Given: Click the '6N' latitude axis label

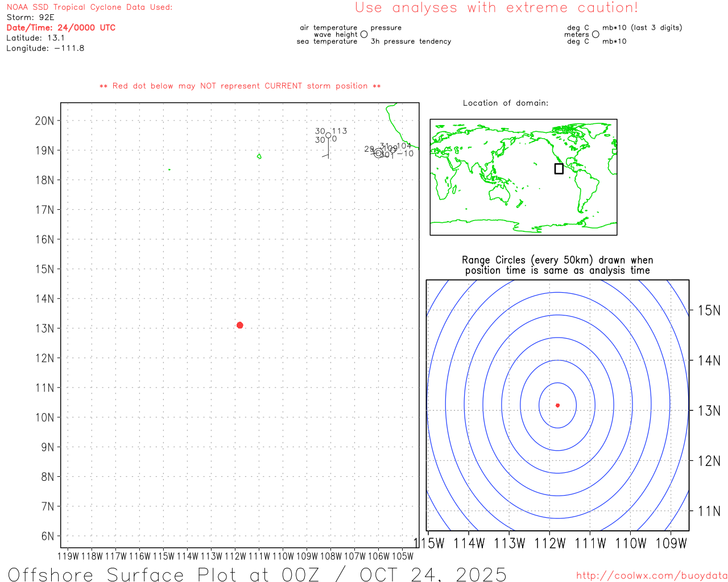Looking at the screenshot, I should coord(47,536).
